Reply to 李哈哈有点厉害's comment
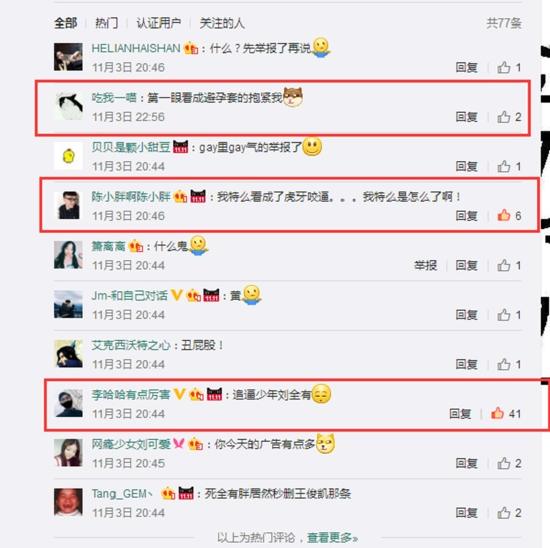This screenshot has height=548, width=550. click(x=460, y=414)
